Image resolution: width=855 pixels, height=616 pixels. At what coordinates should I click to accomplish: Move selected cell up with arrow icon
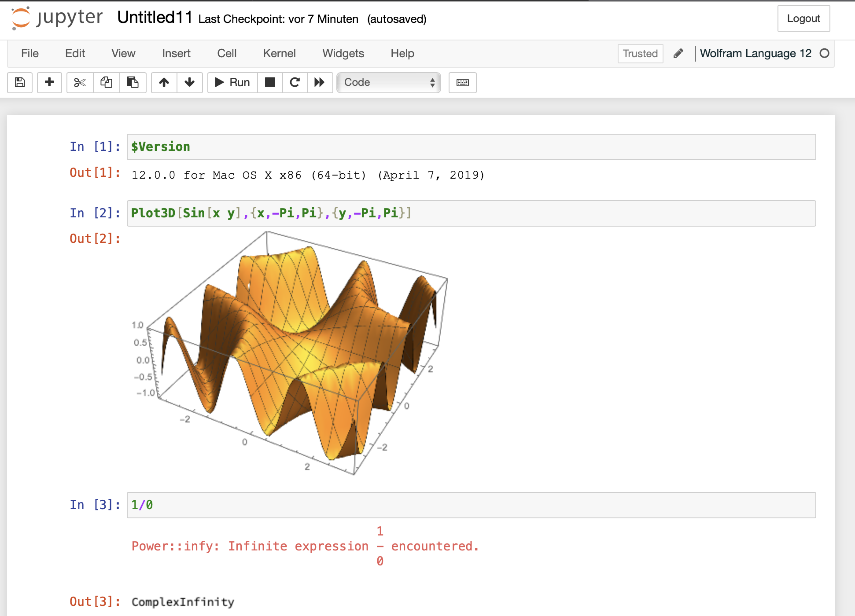pos(164,82)
